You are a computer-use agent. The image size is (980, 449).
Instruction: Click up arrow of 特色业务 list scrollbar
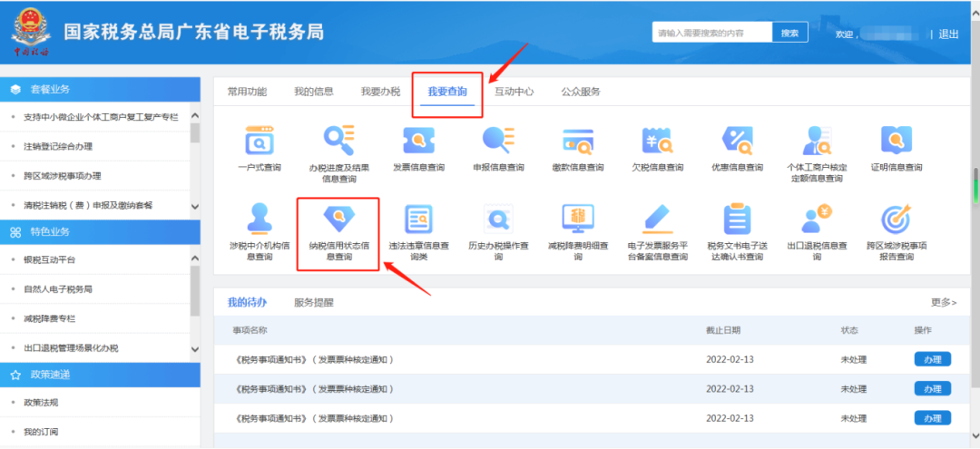[x=194, y=259]
